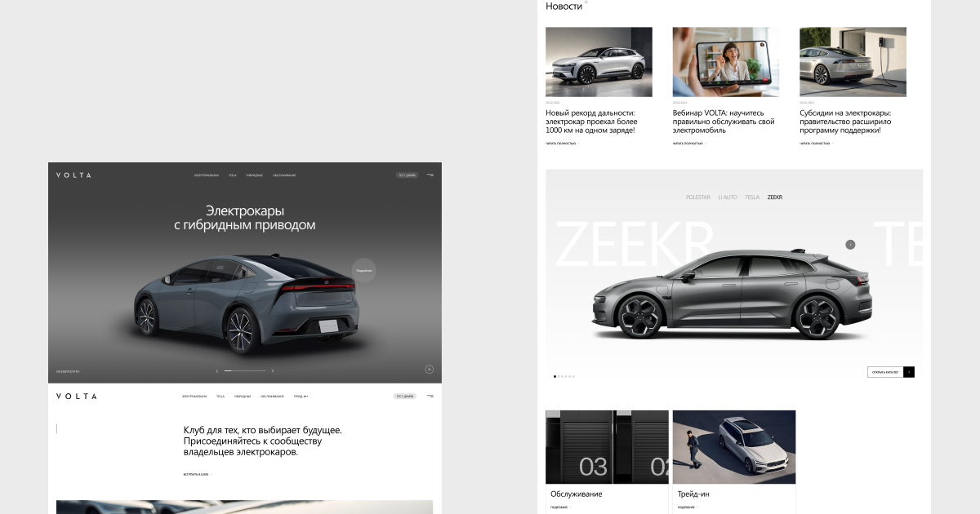Click the round arrow button beside ZEEKR car
The image size is (980, 514).
pyautogui.click(x=850, y=245)
